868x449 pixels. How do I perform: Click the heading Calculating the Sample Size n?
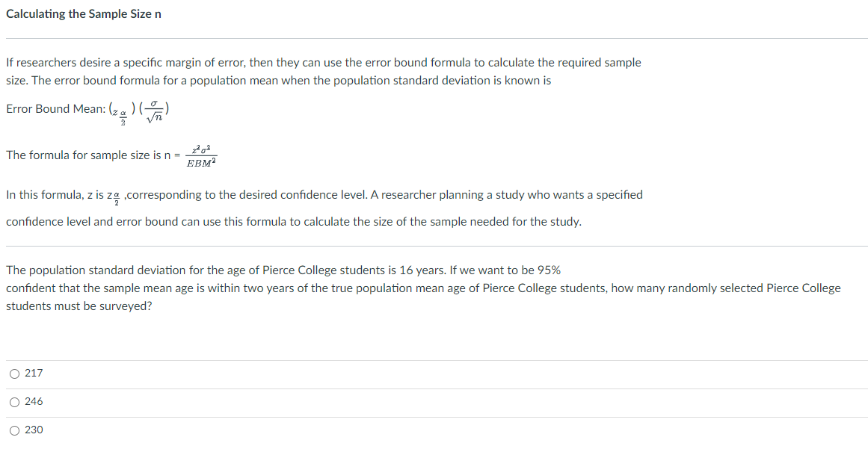click(x=83, y=13)
